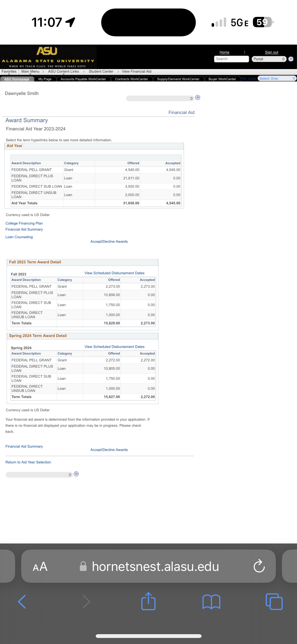Expand the Favorites menu

(x=9, y=72)
